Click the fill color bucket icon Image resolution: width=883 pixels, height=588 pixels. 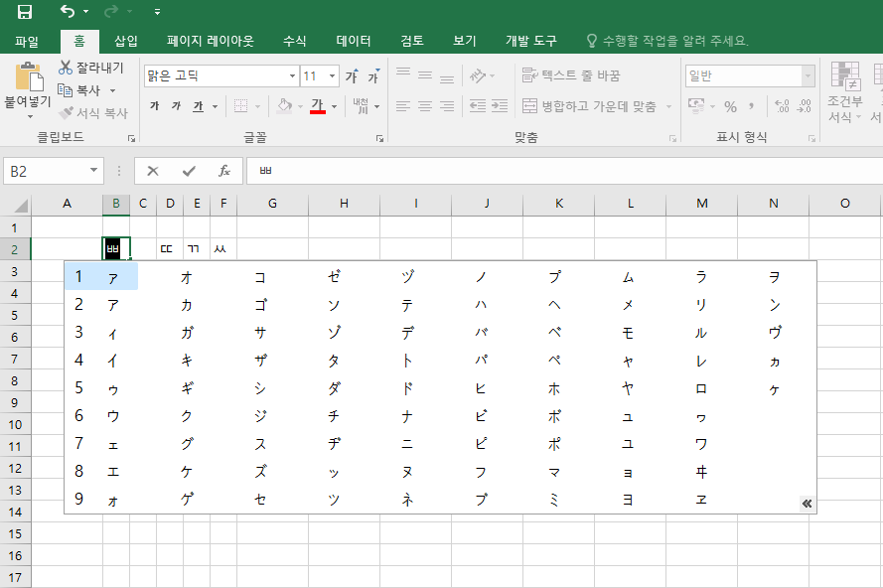coord(284,106)
